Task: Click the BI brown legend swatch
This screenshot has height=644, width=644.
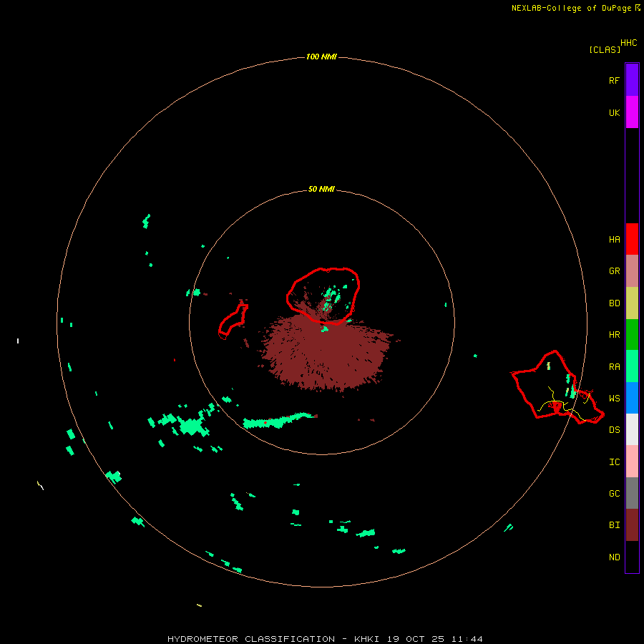Action: (632, 525)
